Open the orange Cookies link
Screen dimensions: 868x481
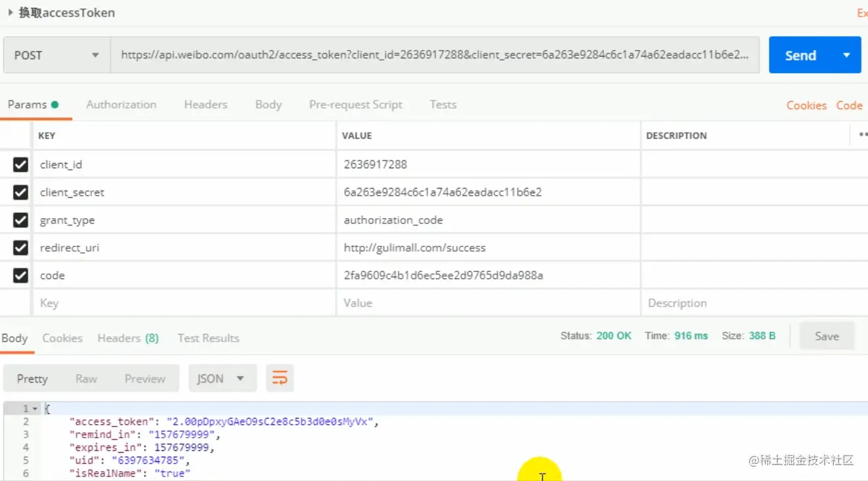click(806, 105)
